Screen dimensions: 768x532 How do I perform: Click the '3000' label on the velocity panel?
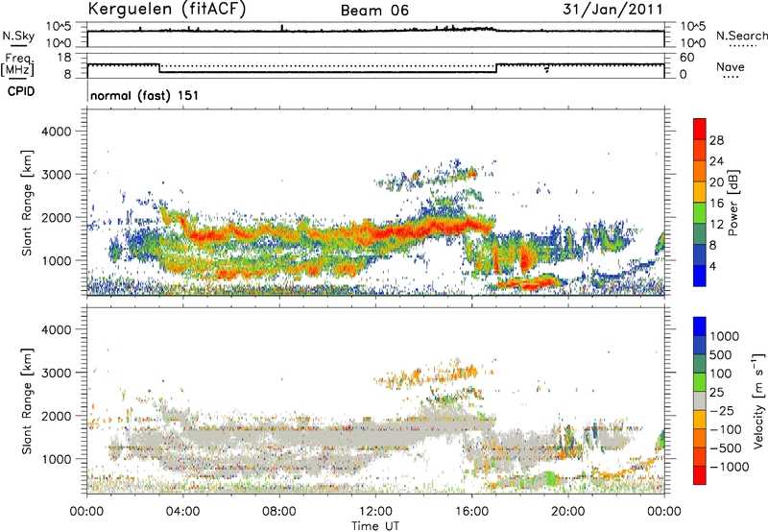(56, 373)
